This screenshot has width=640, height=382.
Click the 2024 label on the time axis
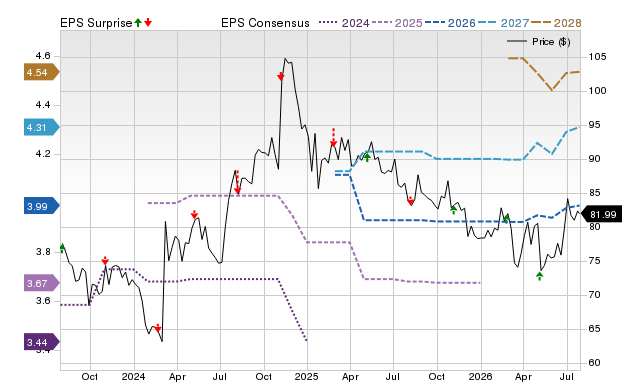pyautogui.click(x=133, y=376)
